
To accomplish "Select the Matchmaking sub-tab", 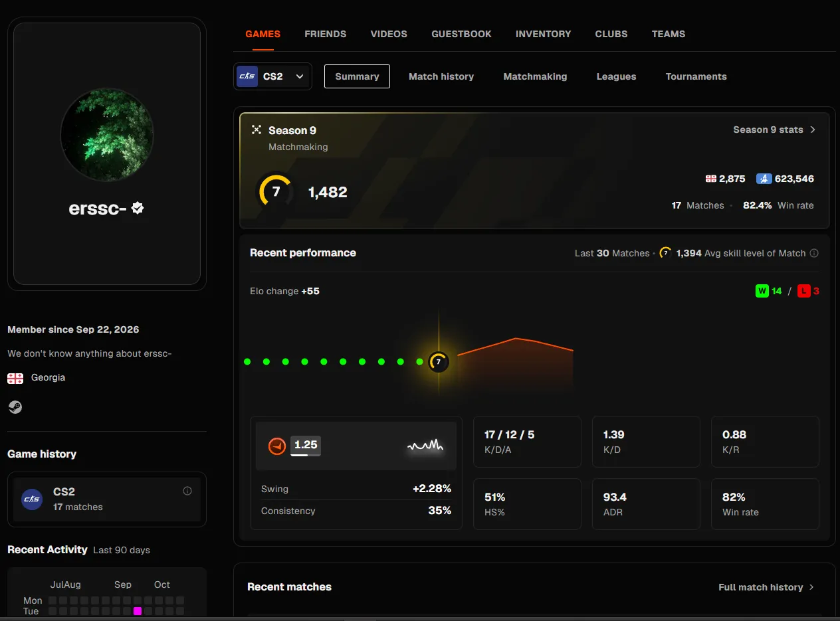I will (535, 76).
